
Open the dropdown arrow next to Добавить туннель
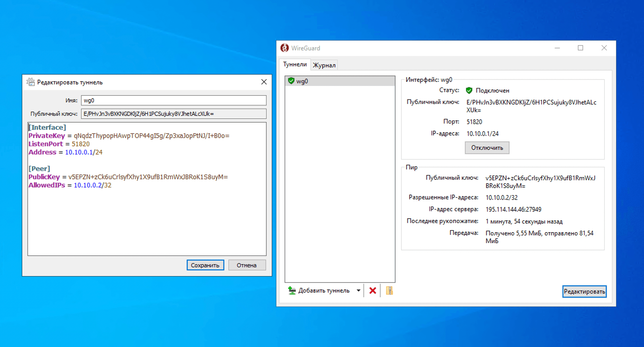point(358,291)
